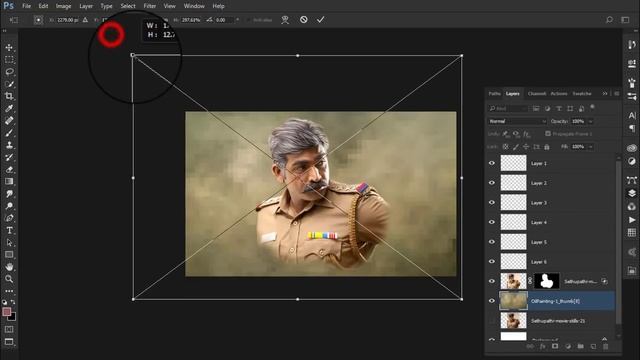Screen dimensions: 640x360
Task: Select the Dodge tool
Action: (9, 206)
